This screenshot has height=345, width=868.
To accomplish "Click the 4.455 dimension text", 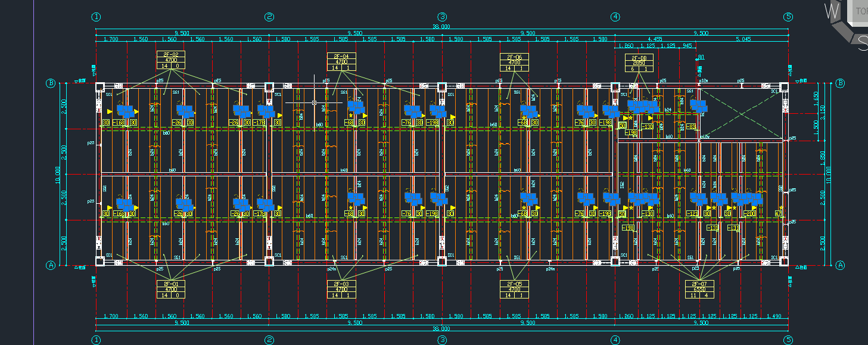I will click(x=655, y=39).
